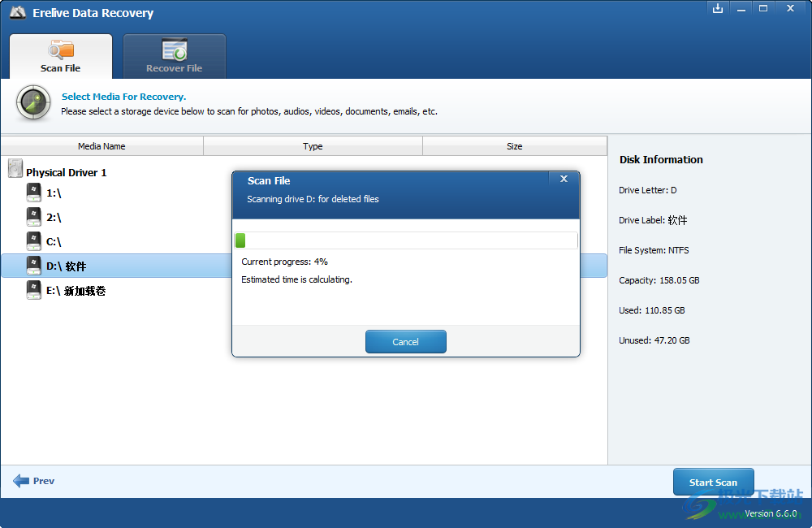The width and height of the screenshot is (812, 528).
Task: Click 'Estimated time is calculating.' text
Action: click(296, 279)
